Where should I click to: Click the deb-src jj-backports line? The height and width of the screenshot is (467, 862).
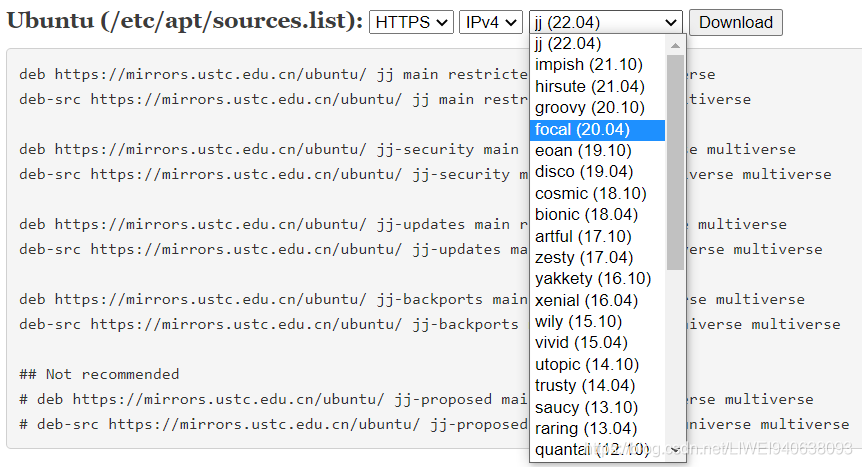(429, 325)
